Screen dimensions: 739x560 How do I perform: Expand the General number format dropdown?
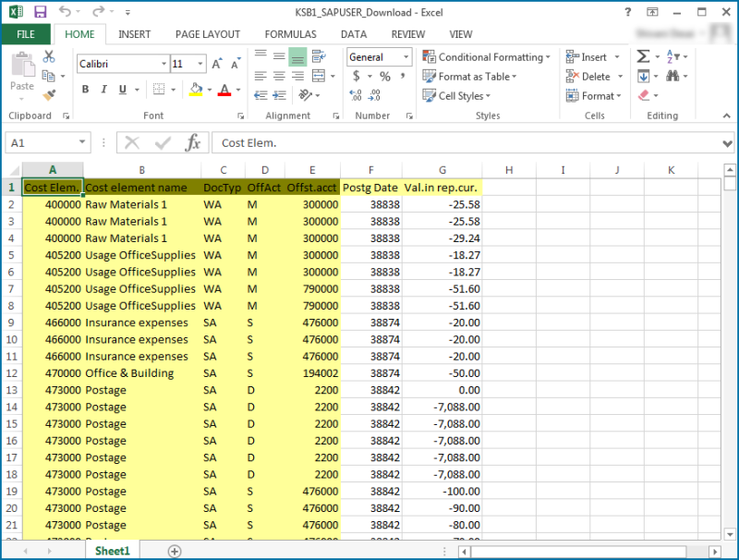[x=405, y=57]
